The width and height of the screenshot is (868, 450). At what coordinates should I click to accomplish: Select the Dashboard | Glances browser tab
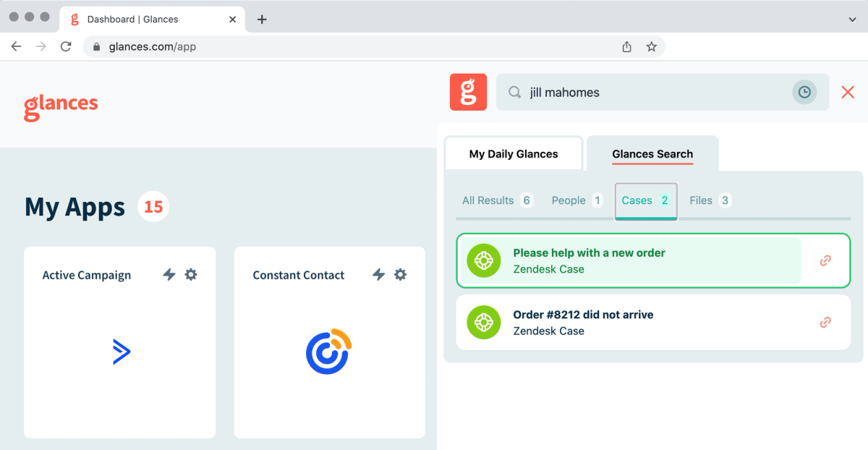(150, 20)
